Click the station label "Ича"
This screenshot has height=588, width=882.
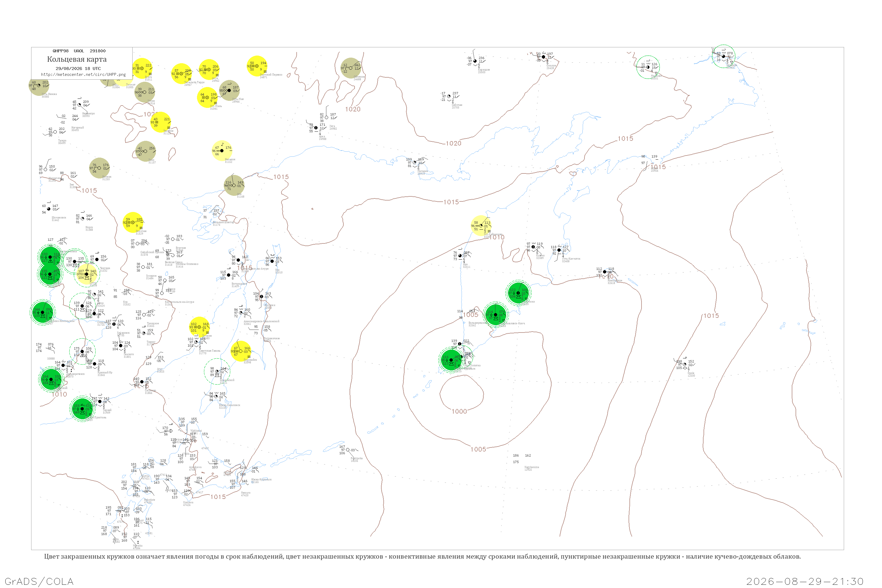click(x=465, y=264)
